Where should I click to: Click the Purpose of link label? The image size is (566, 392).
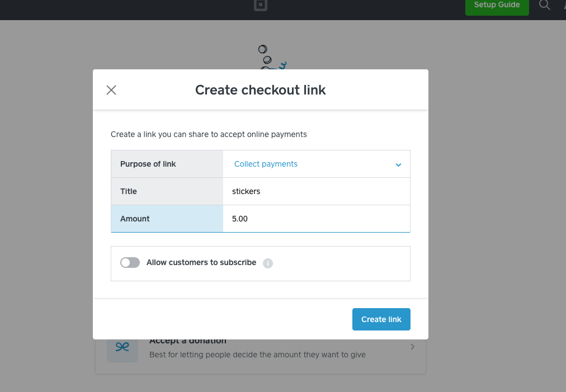click(x=148, y=164)
